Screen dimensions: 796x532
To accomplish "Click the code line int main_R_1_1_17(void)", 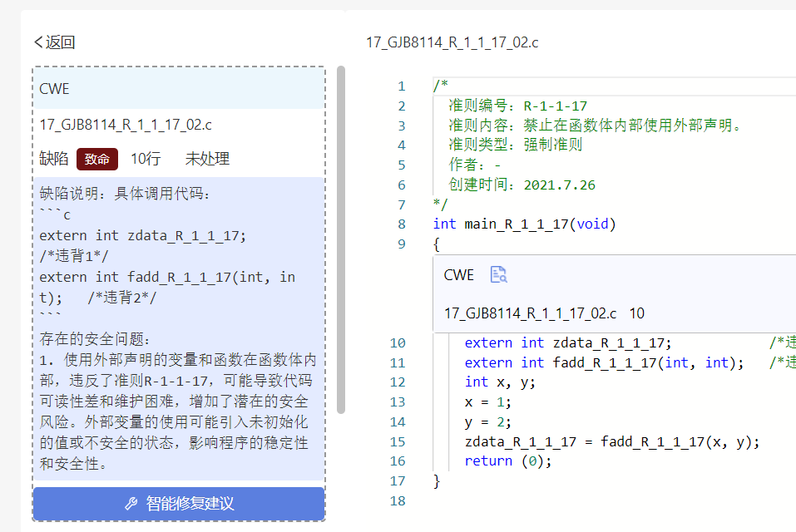I will click(x=524, y=224).
